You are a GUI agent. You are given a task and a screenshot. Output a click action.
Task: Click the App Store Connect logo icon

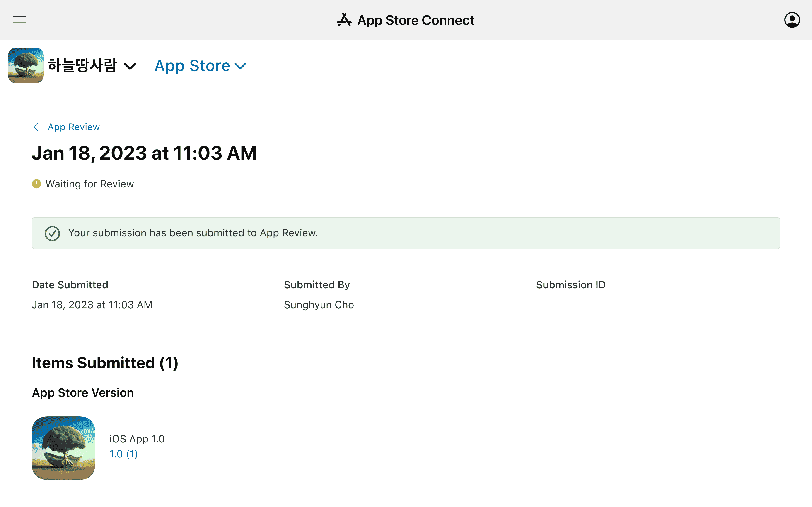(344, 20)
